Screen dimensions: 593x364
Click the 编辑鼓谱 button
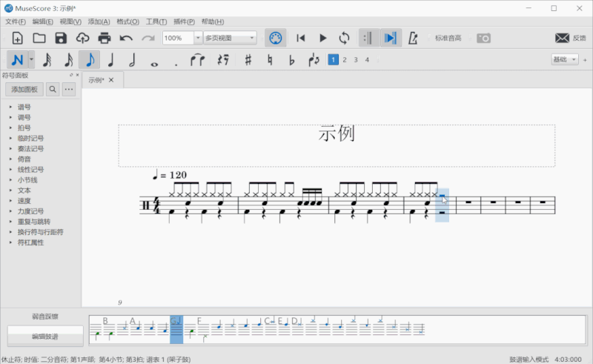[45, 337]
